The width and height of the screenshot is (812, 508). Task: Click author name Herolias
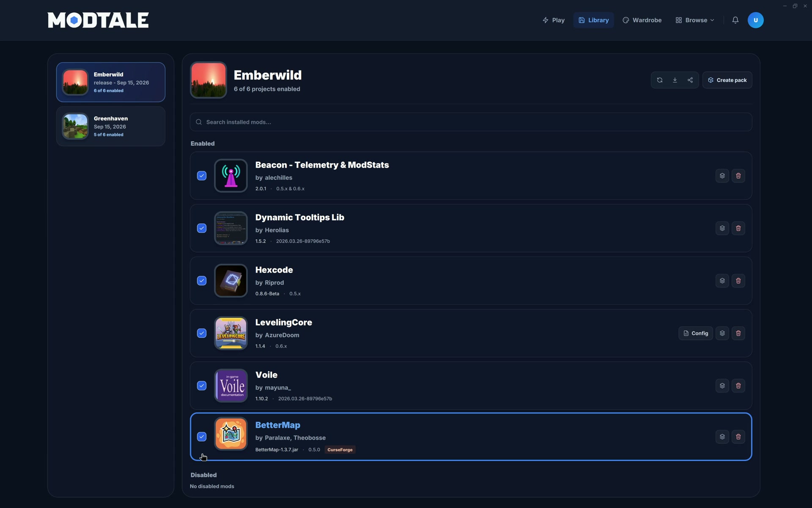pyautogui.click(x=277, y=230)
